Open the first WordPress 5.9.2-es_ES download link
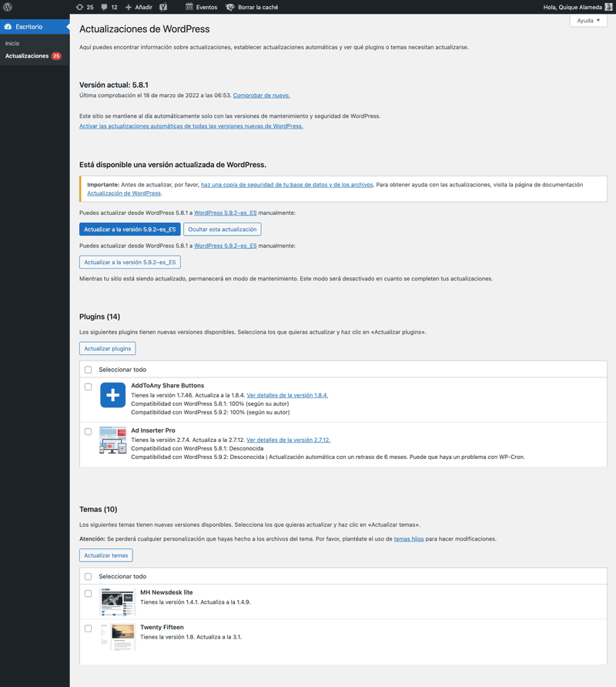 (x=225, y=213)
